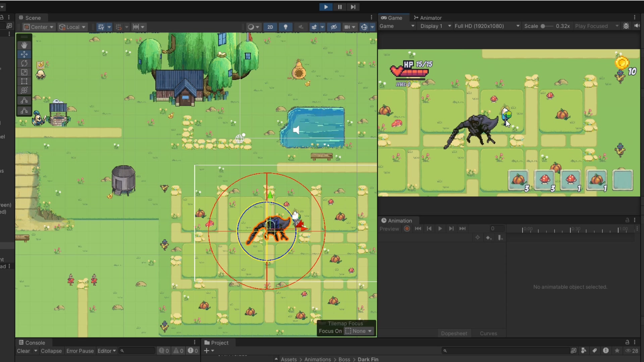The width and height of the screenshot is (644, 362).
Task: Switch to Curves view
Action: 488,333
